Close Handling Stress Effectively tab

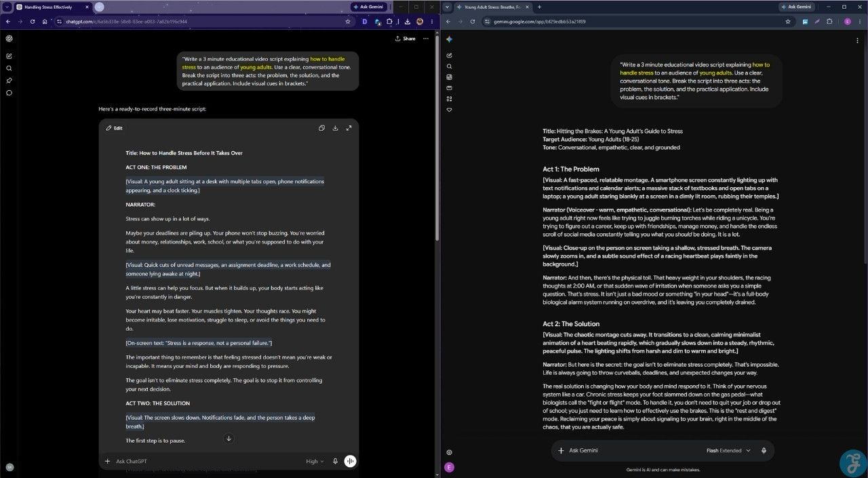pos(87,7)
